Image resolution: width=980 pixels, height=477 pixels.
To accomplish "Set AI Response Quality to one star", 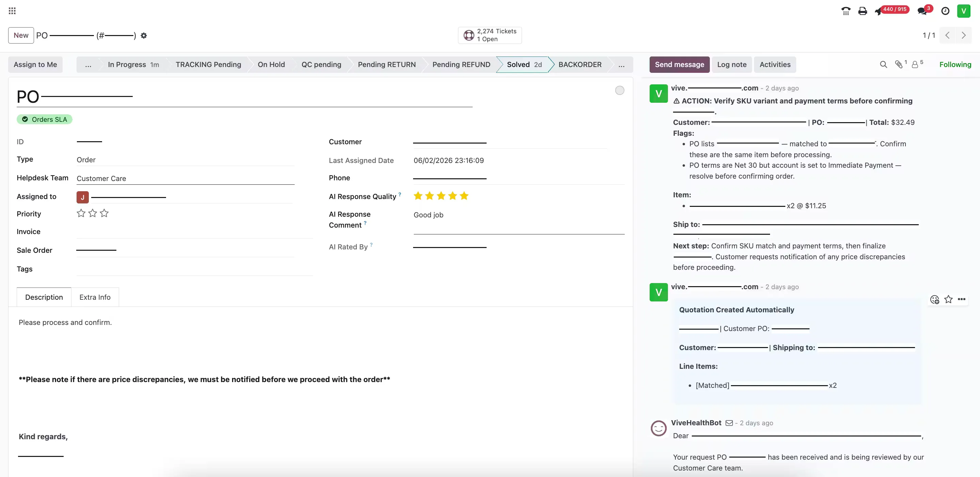I will click(418, 196).
